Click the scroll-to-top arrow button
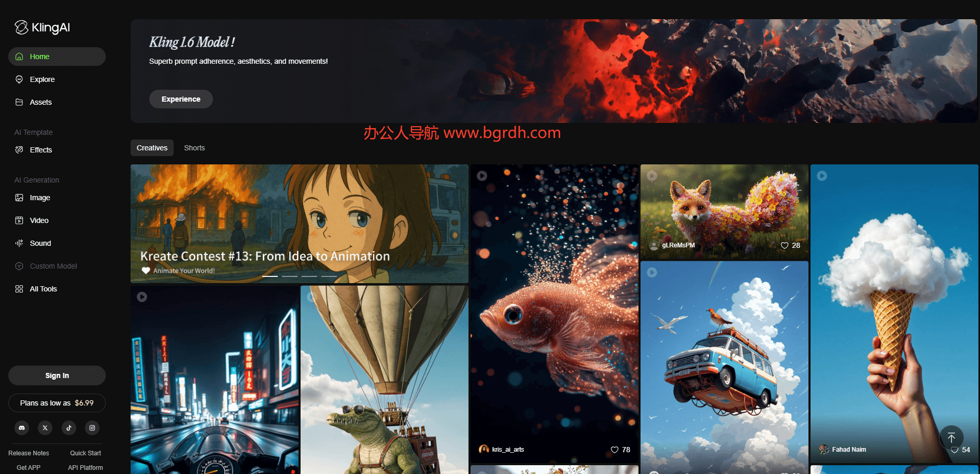This screenshot has height=474, width=980. (x=951, y=438)
